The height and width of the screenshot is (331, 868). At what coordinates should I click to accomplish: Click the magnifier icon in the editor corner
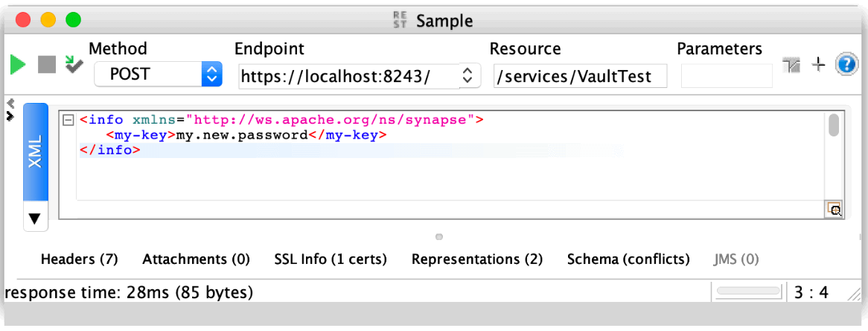835,209
